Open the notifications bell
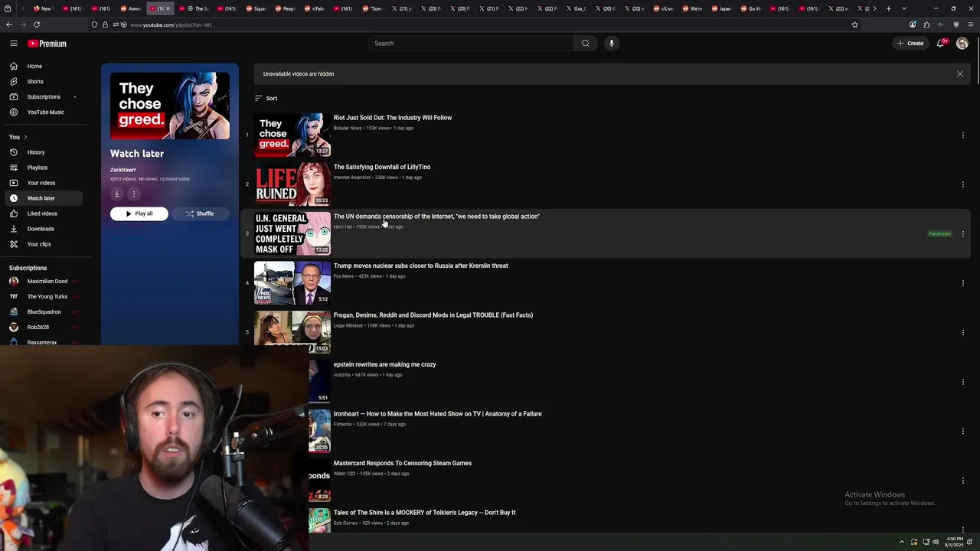 (x=942, y=44)
